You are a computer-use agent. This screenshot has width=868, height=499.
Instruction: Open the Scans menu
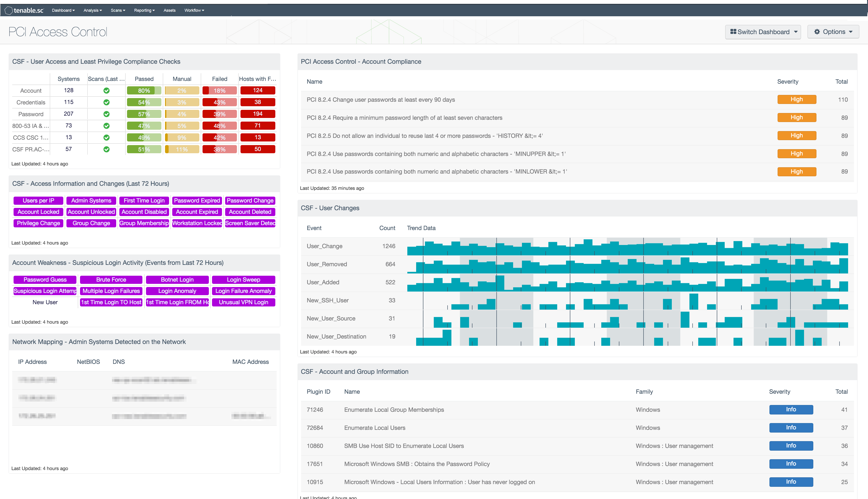pyautogui.click(x=118, y=10)
